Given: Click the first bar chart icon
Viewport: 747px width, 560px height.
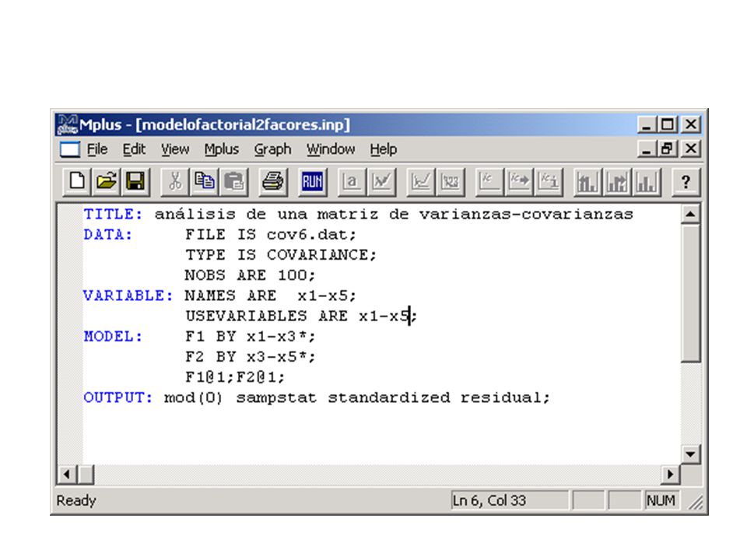Looking at the screenshot, I should tap(588, 181).
